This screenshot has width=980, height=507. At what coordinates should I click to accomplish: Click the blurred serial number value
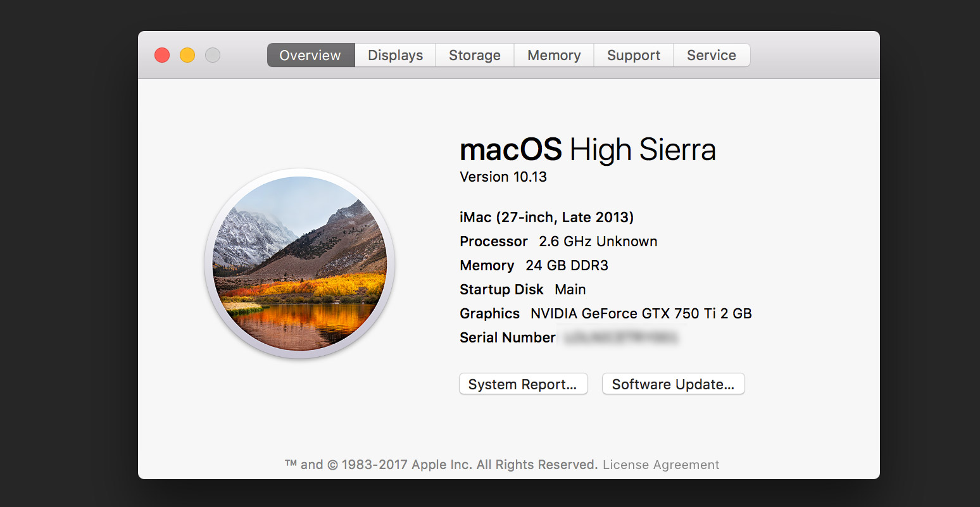(621, 337)
